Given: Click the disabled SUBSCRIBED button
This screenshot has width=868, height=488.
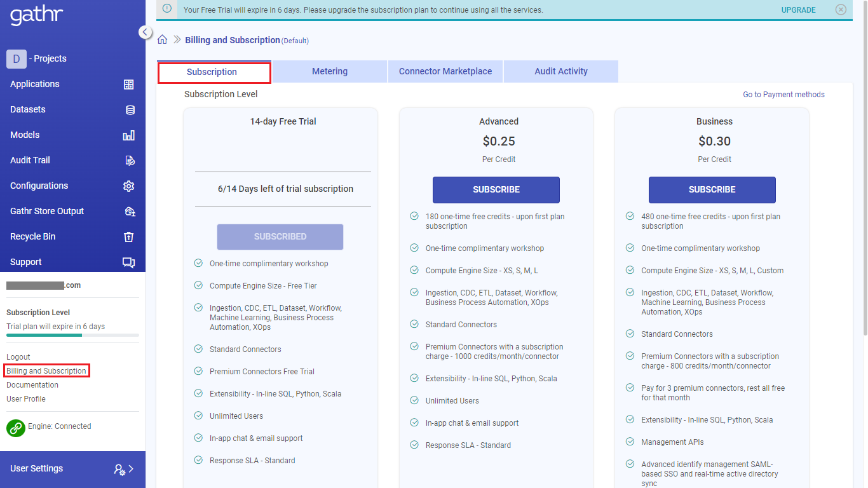Looking at the screenshot, I should coord(280,237).
